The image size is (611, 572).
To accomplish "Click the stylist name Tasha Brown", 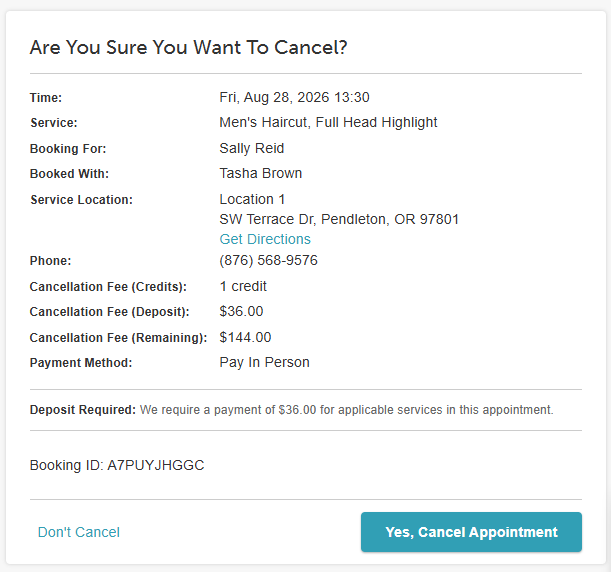I will (261, 173).
